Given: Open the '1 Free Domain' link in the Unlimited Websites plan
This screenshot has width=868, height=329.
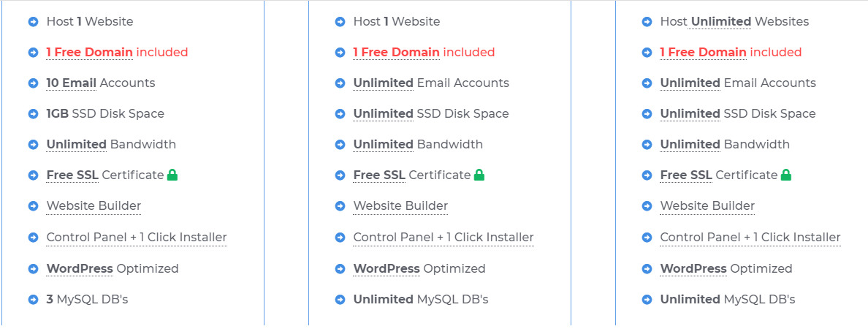Looking at the screenshot, I should 704,53.
